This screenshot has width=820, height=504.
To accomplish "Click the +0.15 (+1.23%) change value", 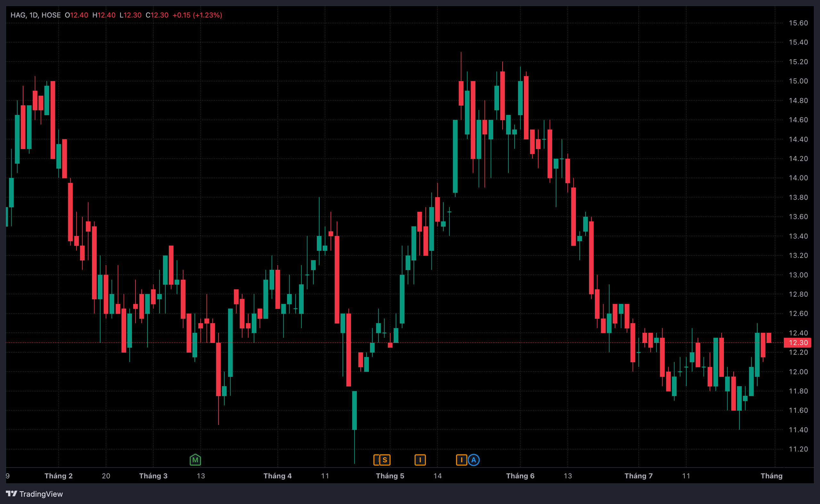I will pyautogui.click(x=197, y=15).
